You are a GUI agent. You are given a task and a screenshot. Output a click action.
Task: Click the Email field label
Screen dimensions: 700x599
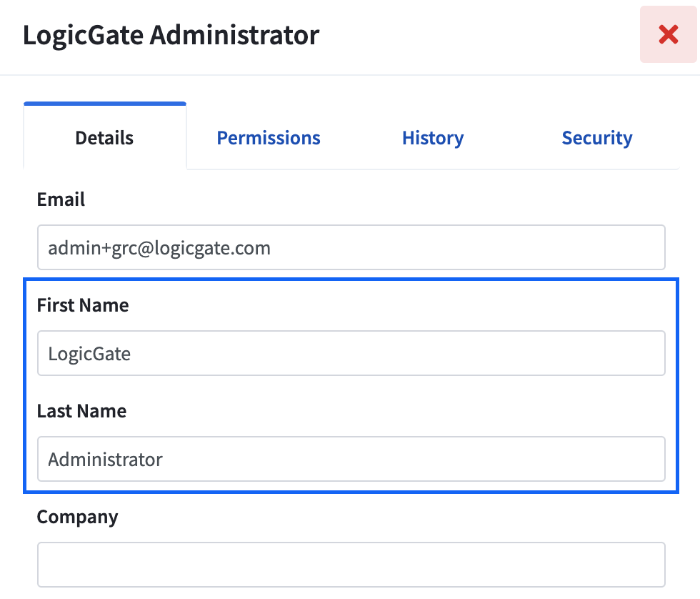click(61, 199)
